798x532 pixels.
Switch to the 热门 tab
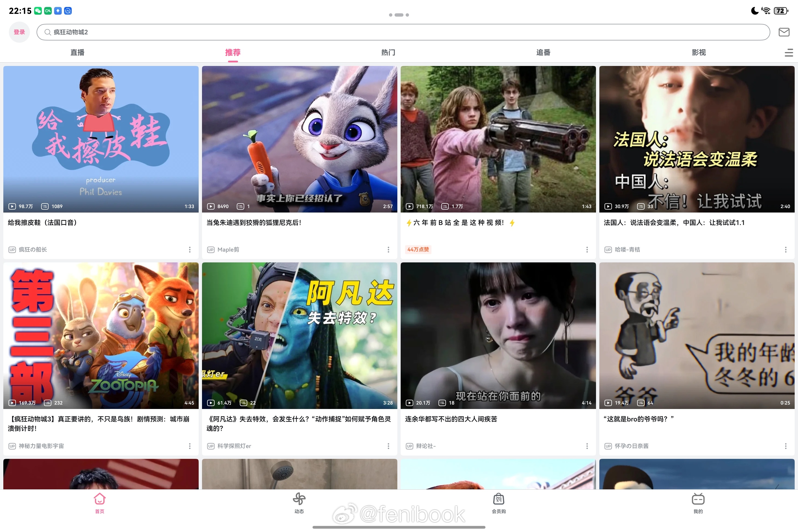point(388,53)
